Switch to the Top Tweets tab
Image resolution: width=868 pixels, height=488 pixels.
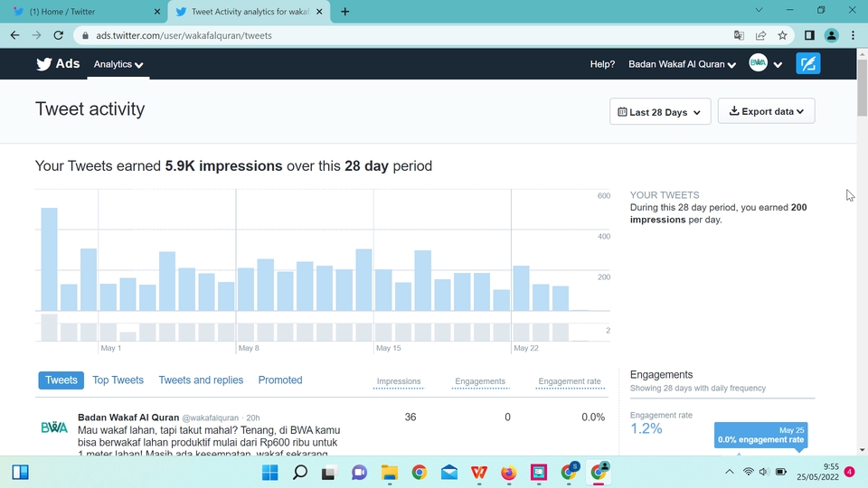pos(118,380)
